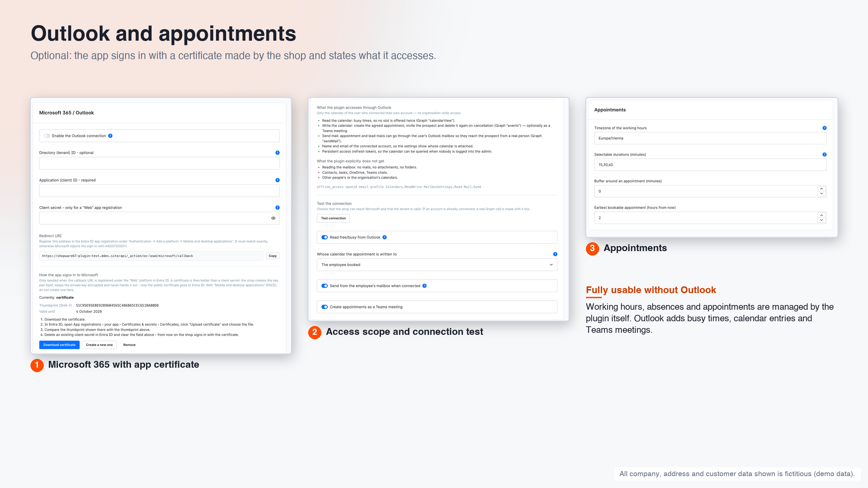This screenshot has width=868, height=488.
Task: Open The employee booked dropdown
Action: click(437, 265)
